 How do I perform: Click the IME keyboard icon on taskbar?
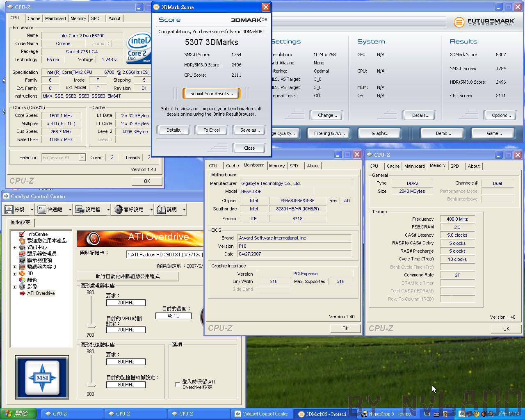(x=437, y=414)
